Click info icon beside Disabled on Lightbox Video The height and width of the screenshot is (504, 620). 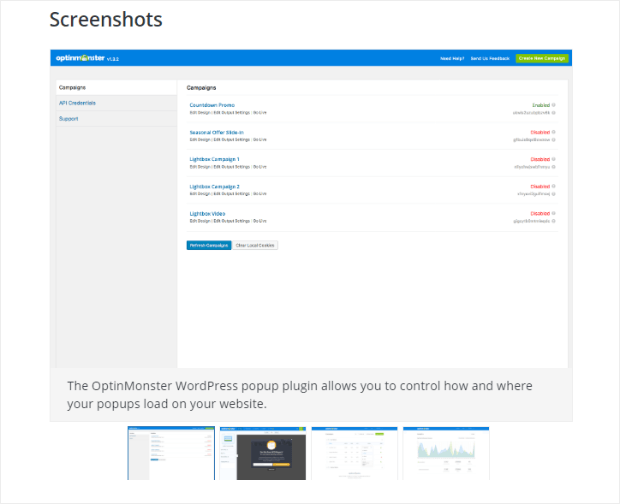tap(554, 213)
